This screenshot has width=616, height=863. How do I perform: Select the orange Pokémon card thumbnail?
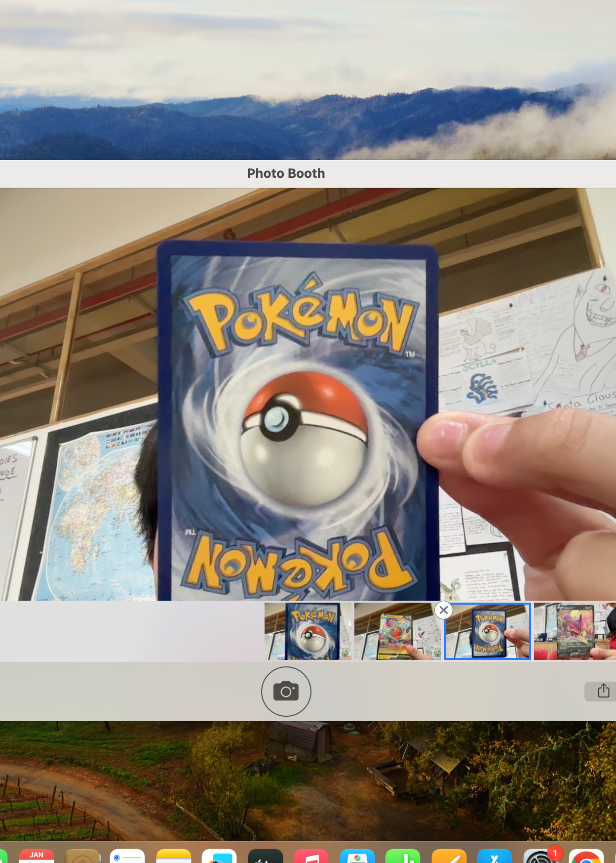coord(397,631)
